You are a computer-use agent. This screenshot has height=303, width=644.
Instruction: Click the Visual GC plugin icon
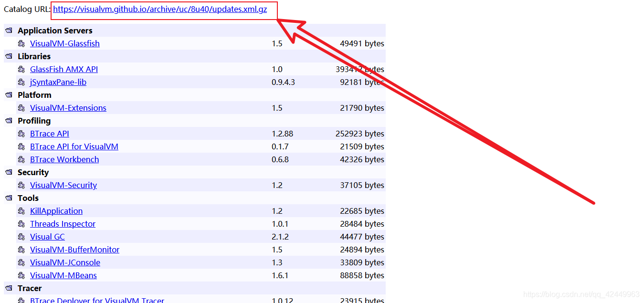[21, 237]
